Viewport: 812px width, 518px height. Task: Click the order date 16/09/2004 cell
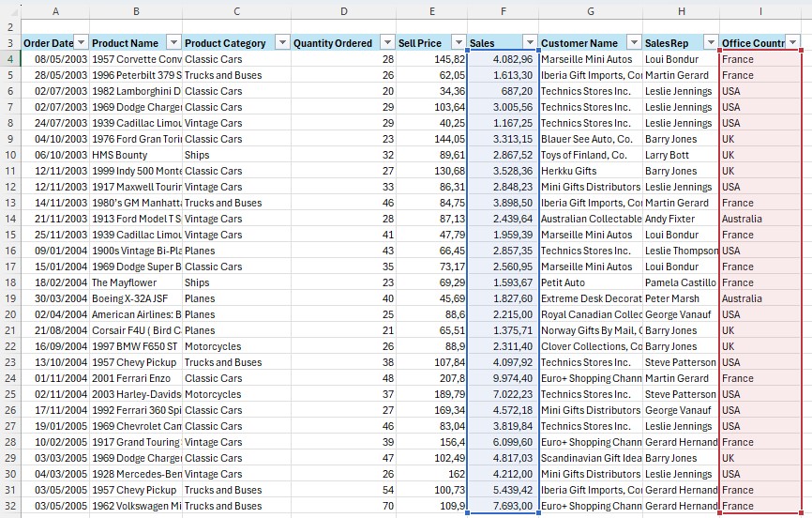coord(54,346)
